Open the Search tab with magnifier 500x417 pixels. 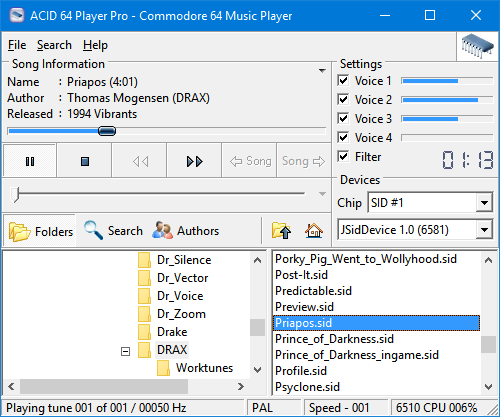tap(114, 230)
